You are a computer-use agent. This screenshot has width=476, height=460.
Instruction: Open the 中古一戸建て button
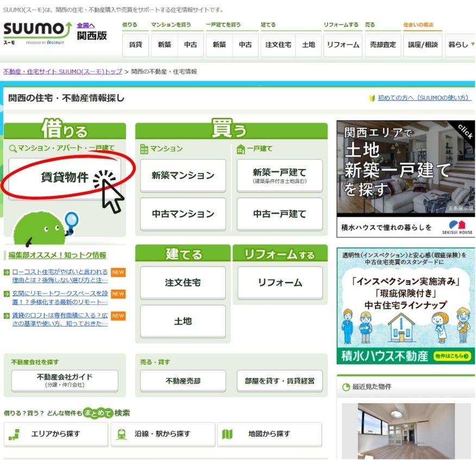coord(279,214)
